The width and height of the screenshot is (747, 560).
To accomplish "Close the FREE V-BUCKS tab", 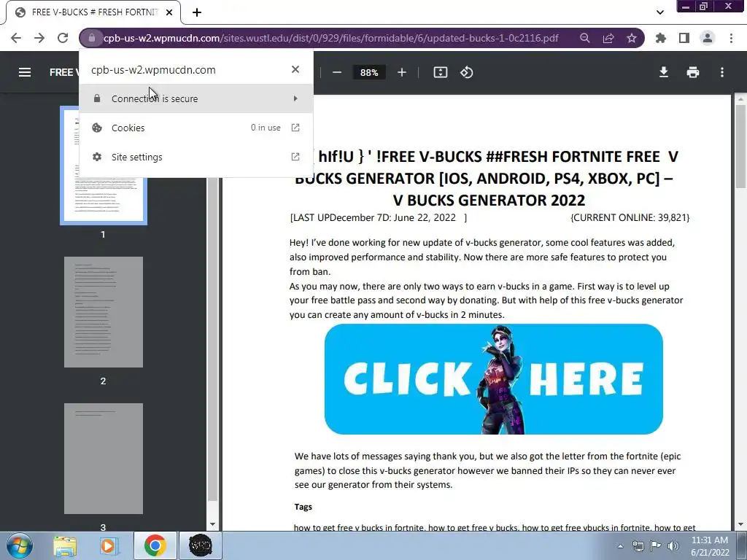I will coord(169,12).
